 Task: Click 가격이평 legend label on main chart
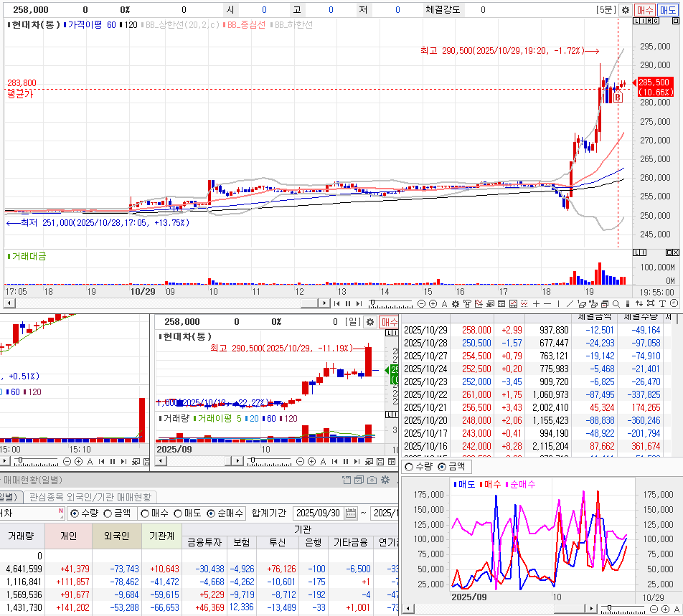pos(85,25)
